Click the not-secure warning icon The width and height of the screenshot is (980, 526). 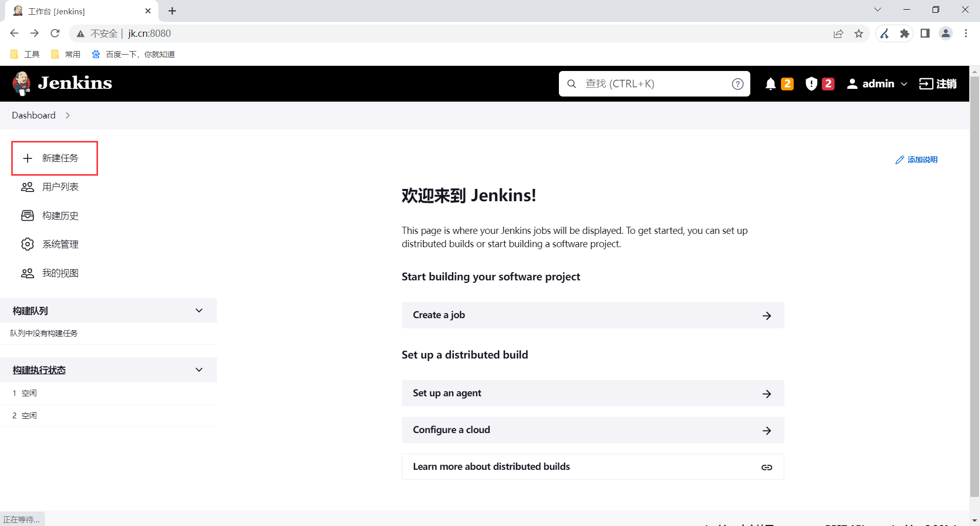[x=81, y=34]
